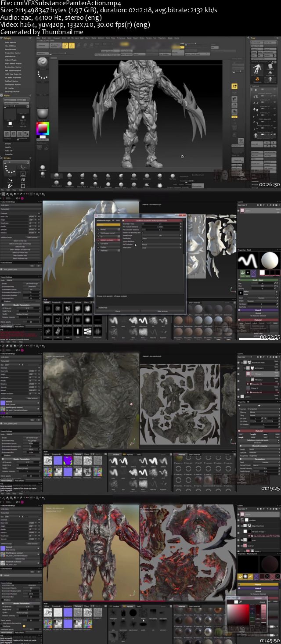Click the creature tool thumbnail in ZBrush Tool palette

tap(257, 69)
